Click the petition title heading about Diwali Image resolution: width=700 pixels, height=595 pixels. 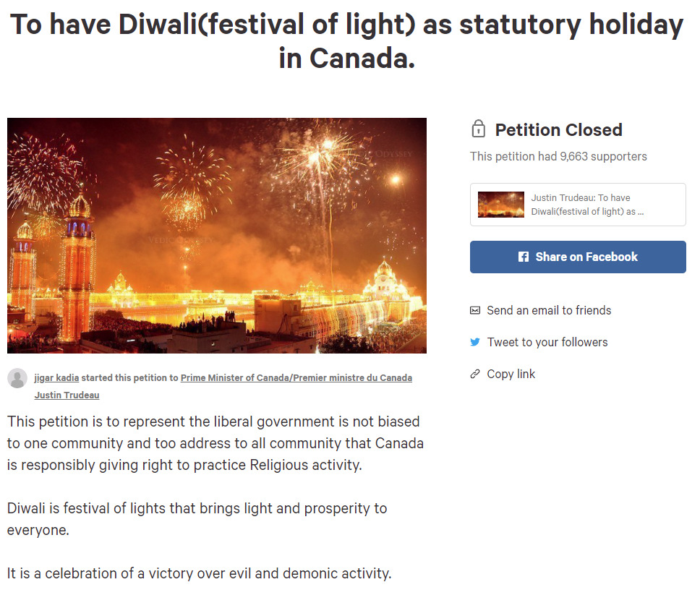[x=347, y=40]
